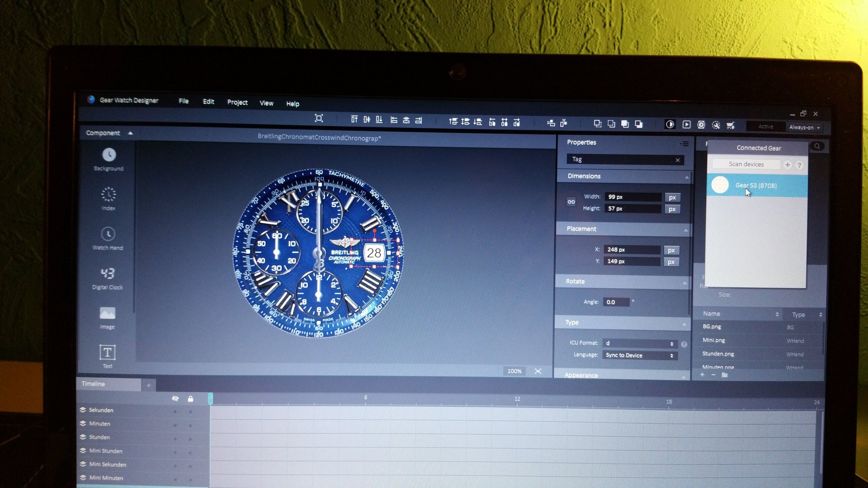Open the View menu
Screen dimensions: 868x488
click(266, 103)
